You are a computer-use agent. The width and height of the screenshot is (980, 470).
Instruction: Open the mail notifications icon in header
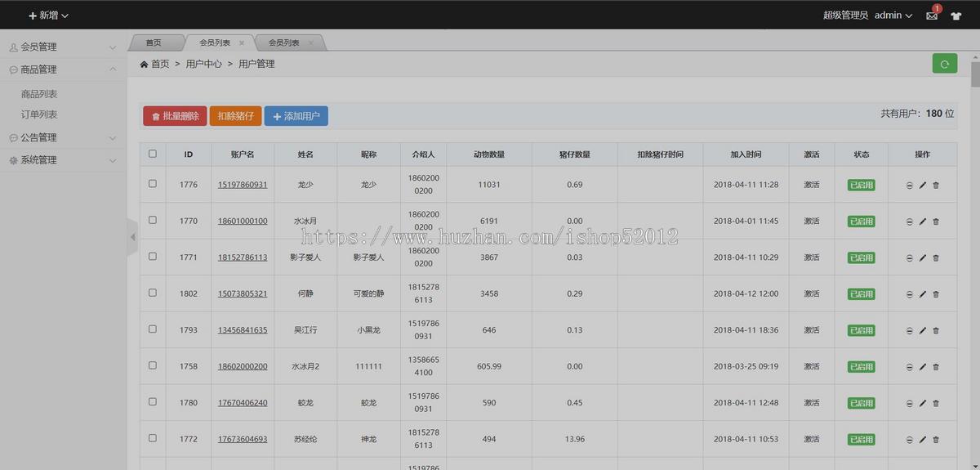pyautogui.click(x=932, y=16)
